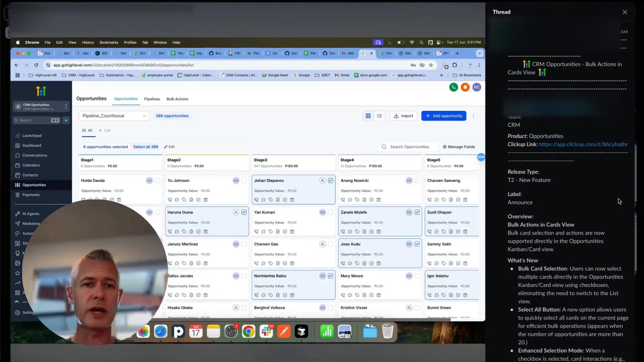The image size is (644, 362).
Task: Check the Anong Nowicki card checkbox
Action: tap(417, 181)
